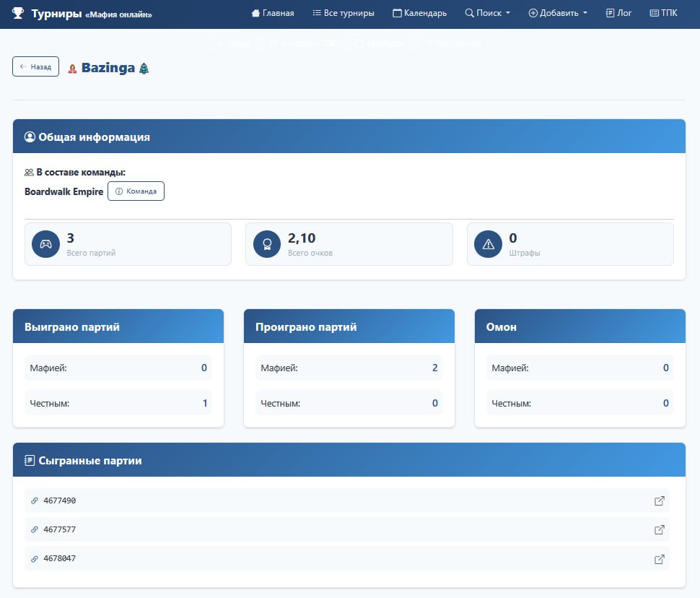This screenshot has height=598, width=700.
Task: Click chain link icon beside 4678047
Action: [x=34, y=558]
